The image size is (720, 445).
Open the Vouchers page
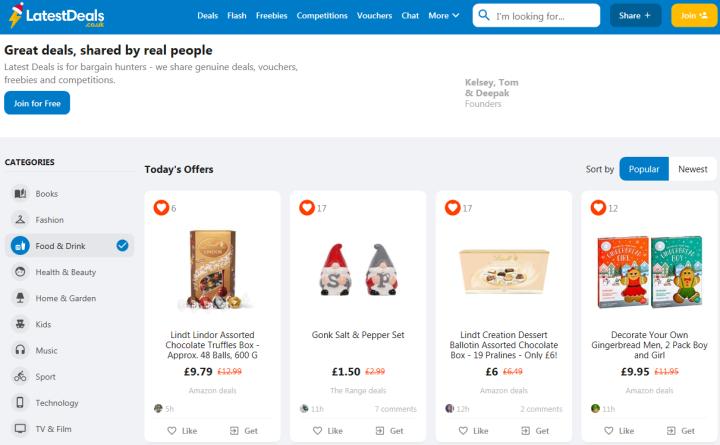tap(374, 16)
